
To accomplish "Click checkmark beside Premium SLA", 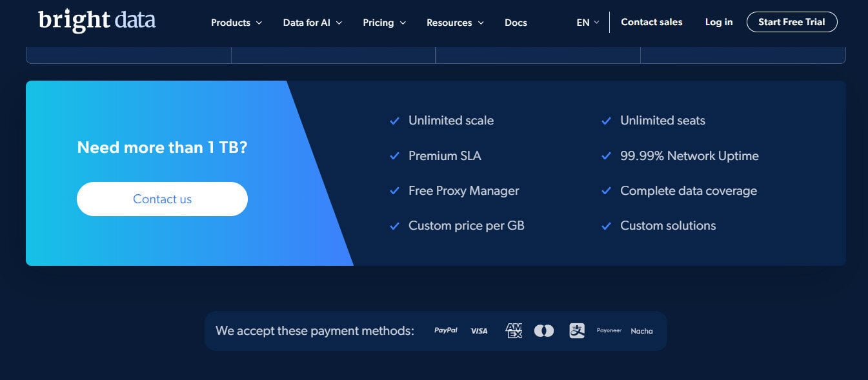I will (x=394, y=156).
